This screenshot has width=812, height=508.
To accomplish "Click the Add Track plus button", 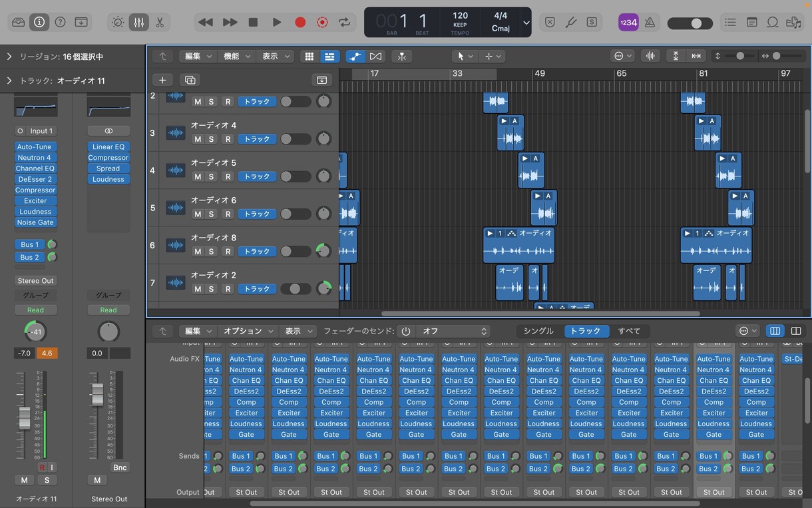I will point(162,80).
